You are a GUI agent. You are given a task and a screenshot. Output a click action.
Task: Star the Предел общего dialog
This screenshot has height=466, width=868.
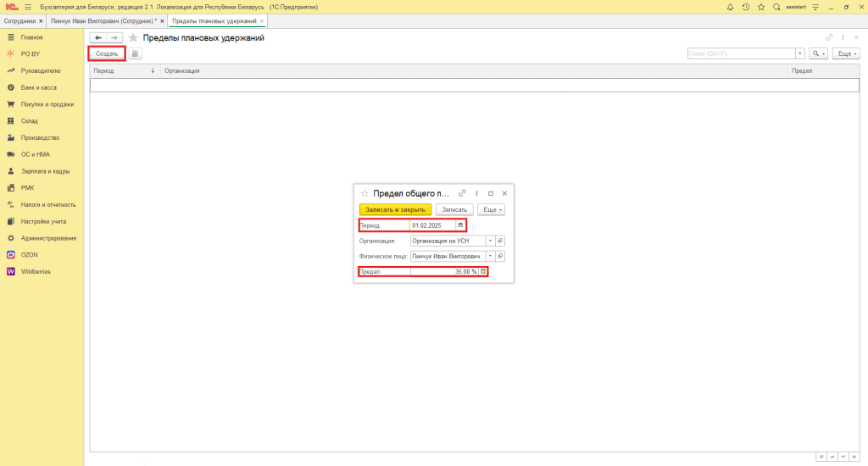click(364, 194)
